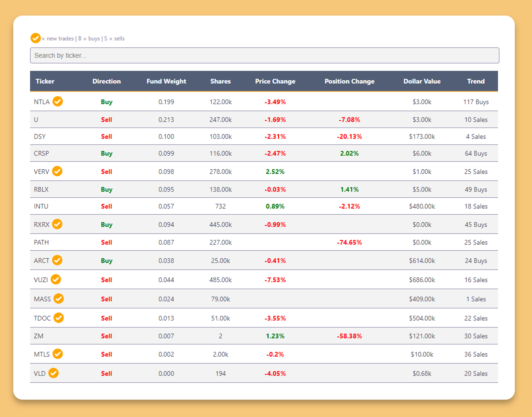Click the Dollar Value column header
The height and width of the screenshot is (417, 532).
tap(422, 81)
